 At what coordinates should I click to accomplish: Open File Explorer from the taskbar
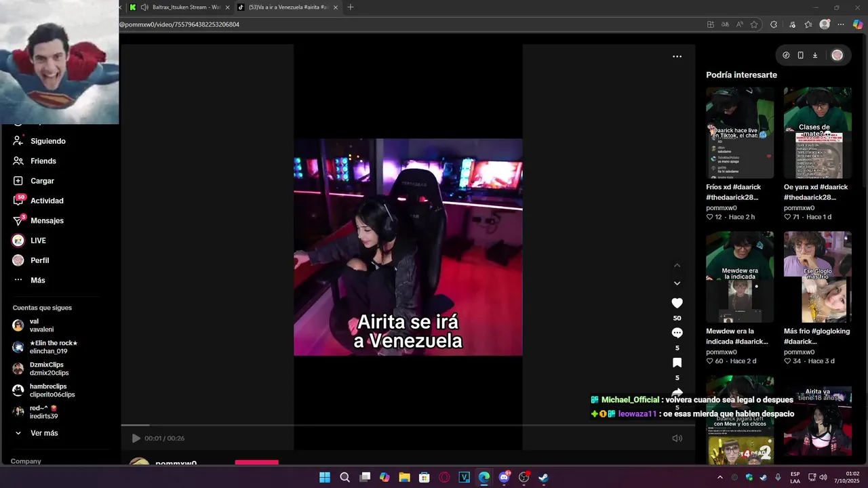[404, 477]
